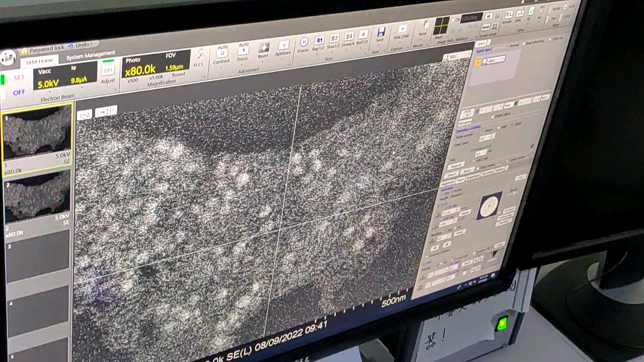Click the Auto brightness/contrast button in side panel
This screenshot has height=362, width=644.
(467, 113)
